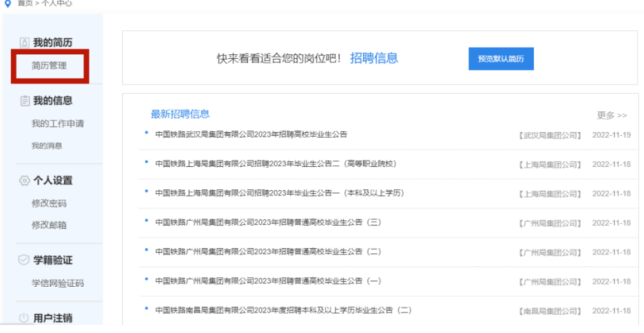Click the 用户注销 power icon
644x333 pixels.
click(24, 318)
